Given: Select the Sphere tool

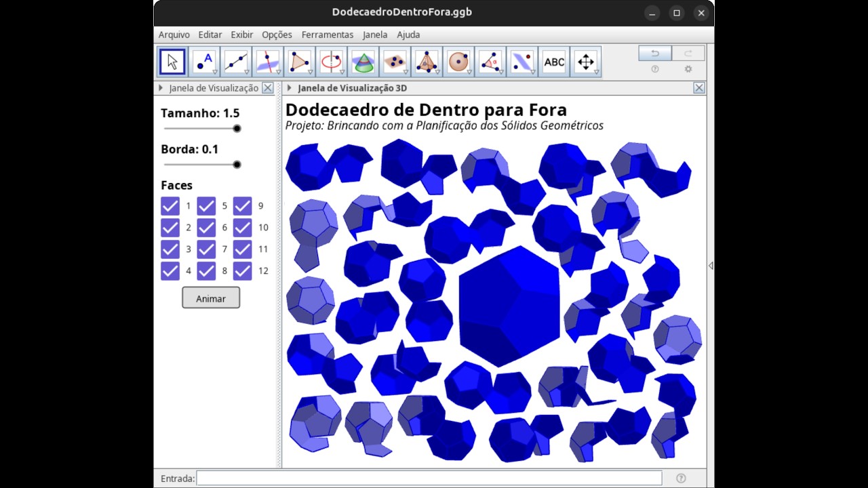Looking at the screenshot, I should click(459, 62).
